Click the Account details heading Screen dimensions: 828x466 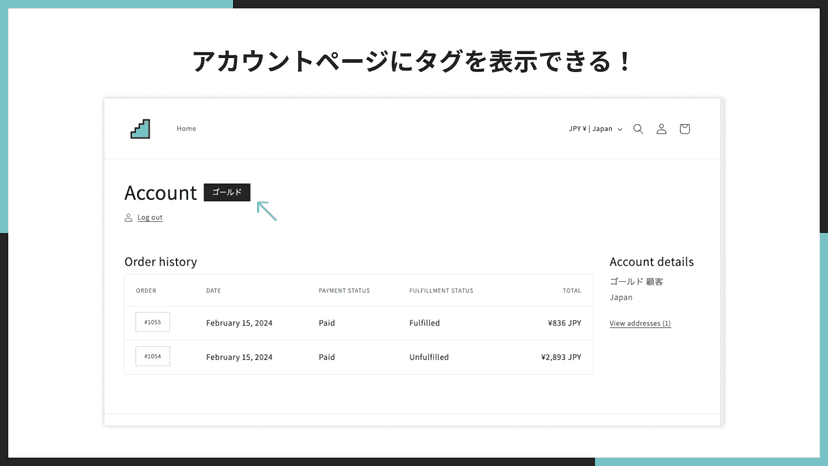pos(652,262)
